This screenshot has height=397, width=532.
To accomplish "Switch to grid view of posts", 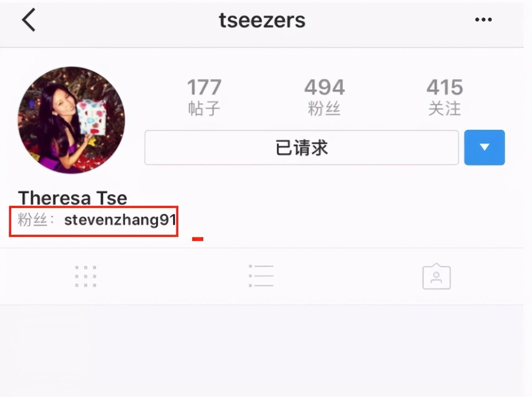I will click(x=86, y=276).
